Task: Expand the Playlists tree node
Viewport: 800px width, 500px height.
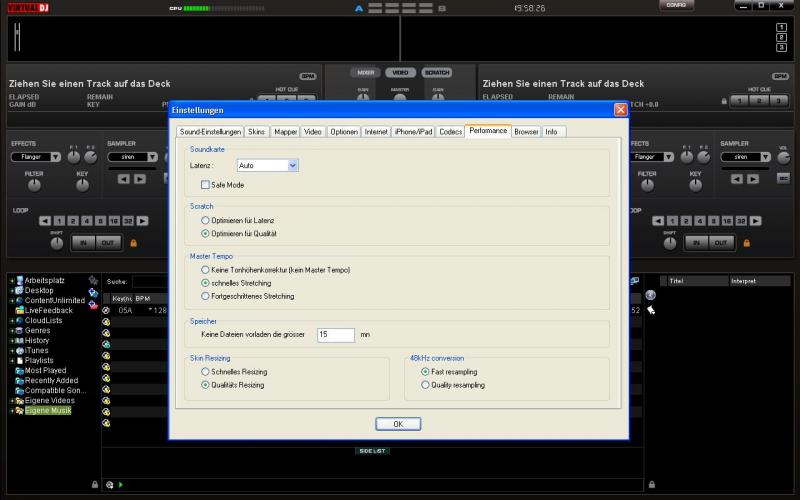Action: point(12,361)
